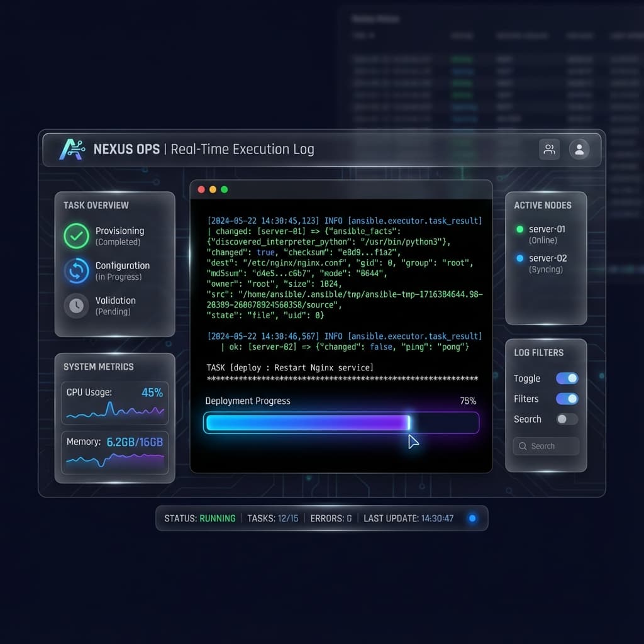Click the Provisioning completed checkmark icon
This screenshot has width=644, height=644.
coord(75,236)
